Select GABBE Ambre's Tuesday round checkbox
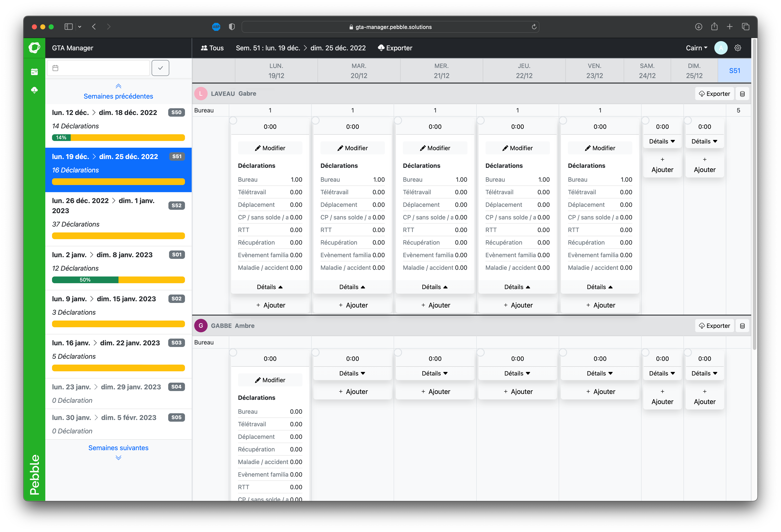The width and height of the screenshot is (781, 532). (x=316, y=352)
